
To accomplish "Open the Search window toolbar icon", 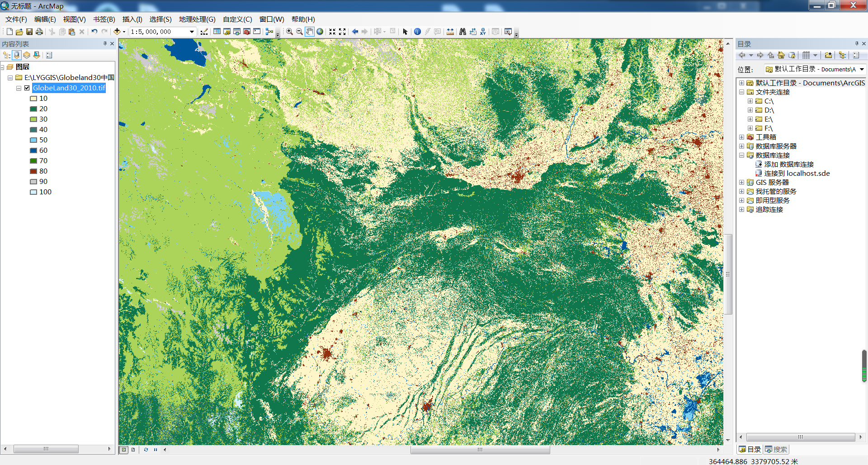I will (237, 32).
